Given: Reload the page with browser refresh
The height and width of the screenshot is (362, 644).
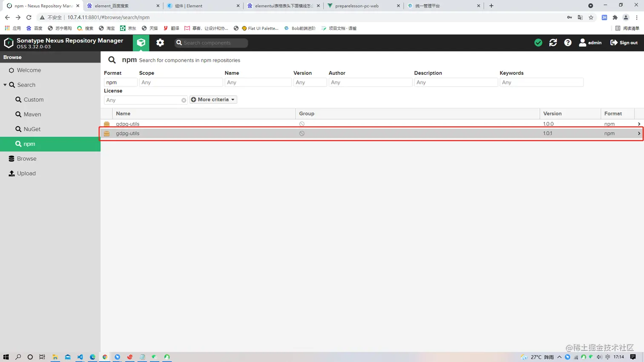Looking at the screenshot, I should 29,17.
